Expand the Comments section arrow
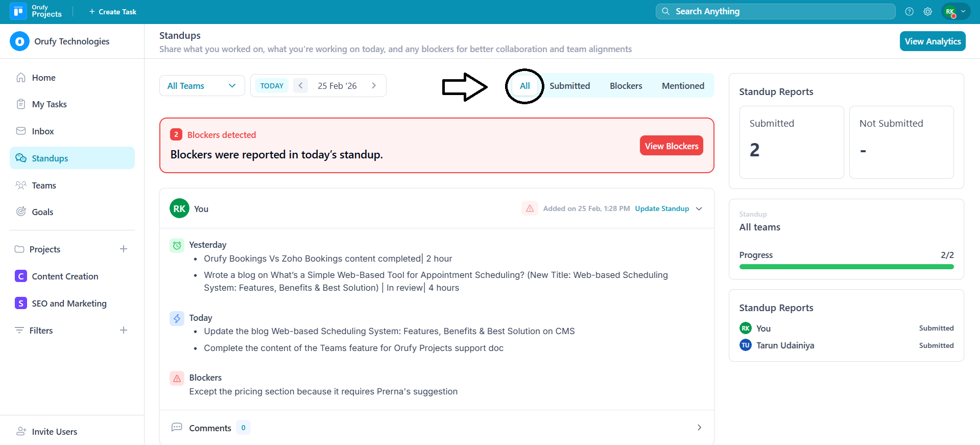Image resolution: width=980 pixels, height=445 pixels. (x=699, y=428)
